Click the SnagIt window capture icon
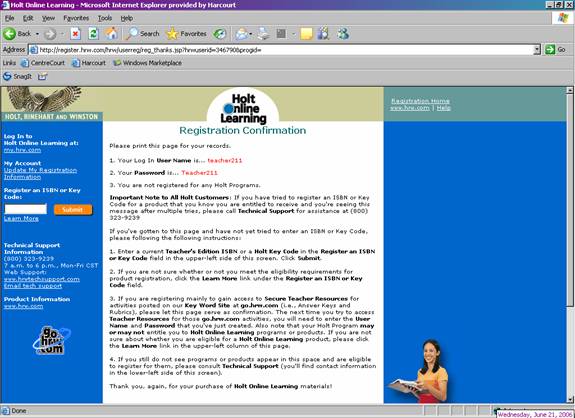The image size is (575, 418). pyautogui.click(x=43, y=77)
